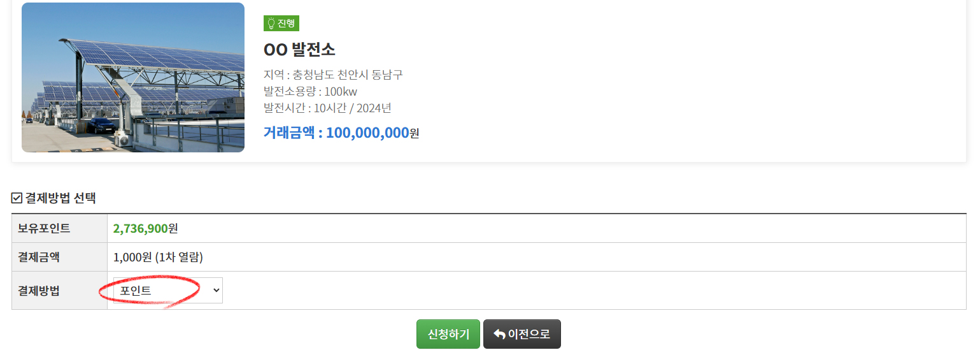980x350 pixels.
Task: Click the checkbox icon beside 결제방법 선택
Action: [17, 198]
